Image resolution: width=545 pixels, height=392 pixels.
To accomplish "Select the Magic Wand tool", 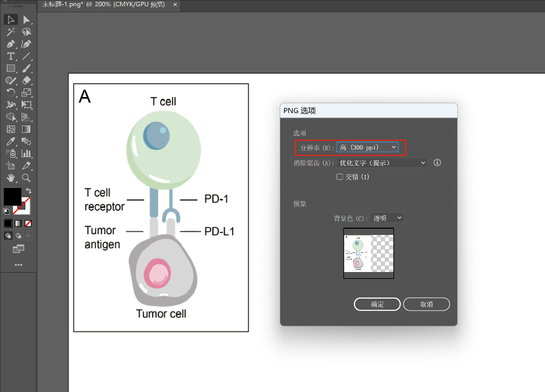I will (x=11, y=32).
